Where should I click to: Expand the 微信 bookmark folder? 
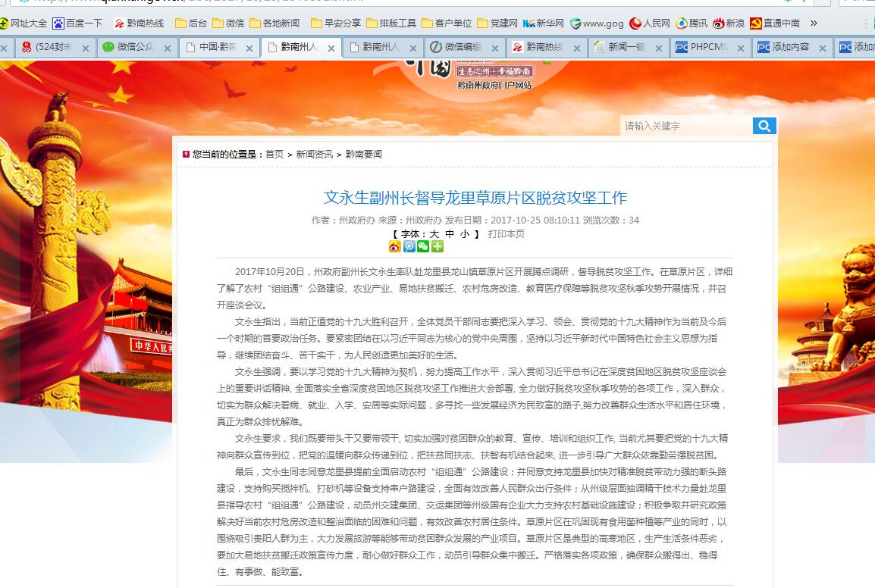[x=228, y=23]
